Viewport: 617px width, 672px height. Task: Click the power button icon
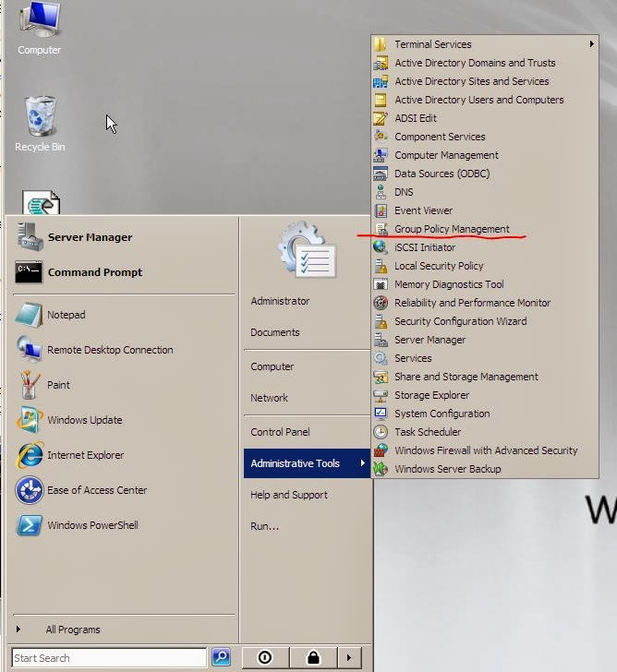pyautogui.click(x=265, y=657)
